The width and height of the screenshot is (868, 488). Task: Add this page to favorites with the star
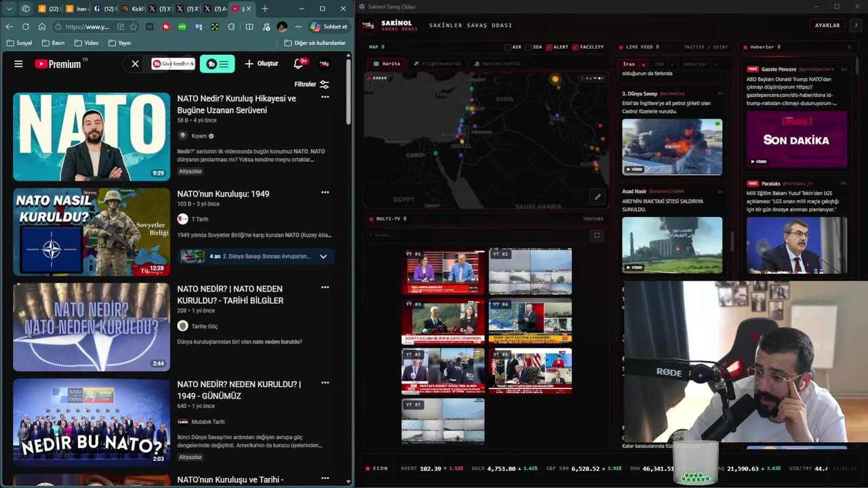tap(133, 26)
